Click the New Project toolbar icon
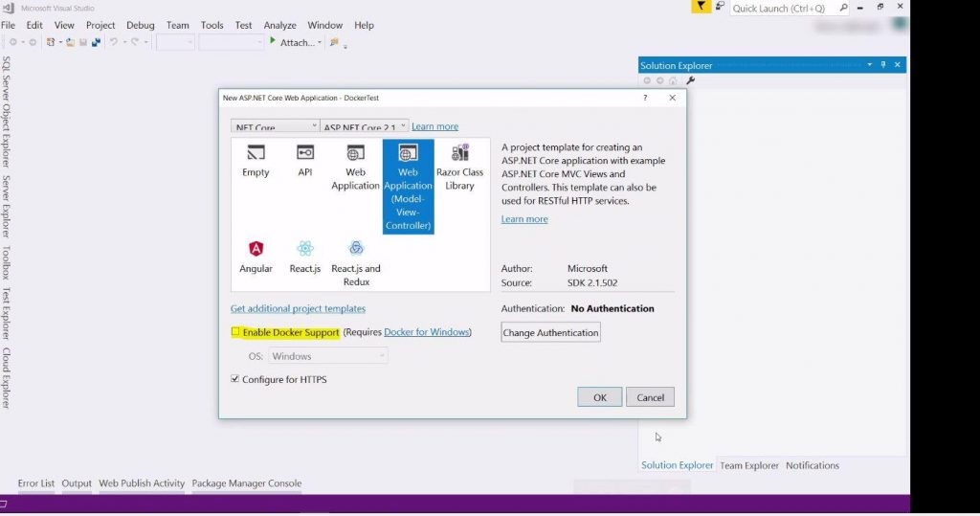This screenshot has height=516, width=980. [51, 42]
